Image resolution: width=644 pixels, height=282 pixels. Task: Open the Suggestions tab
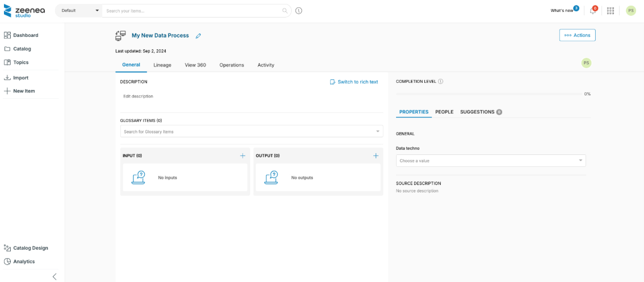click(481, 112)
